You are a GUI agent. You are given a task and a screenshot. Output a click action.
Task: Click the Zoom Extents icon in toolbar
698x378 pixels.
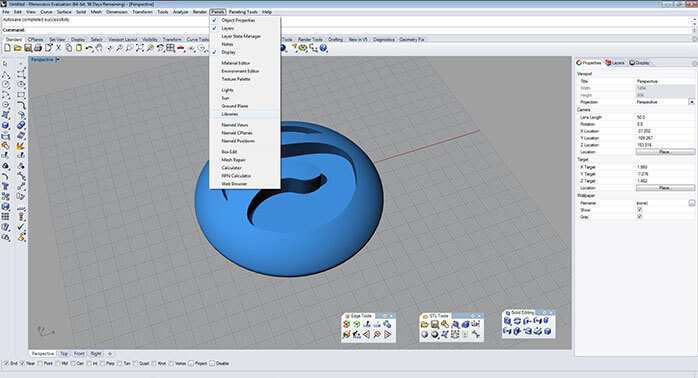140,48
